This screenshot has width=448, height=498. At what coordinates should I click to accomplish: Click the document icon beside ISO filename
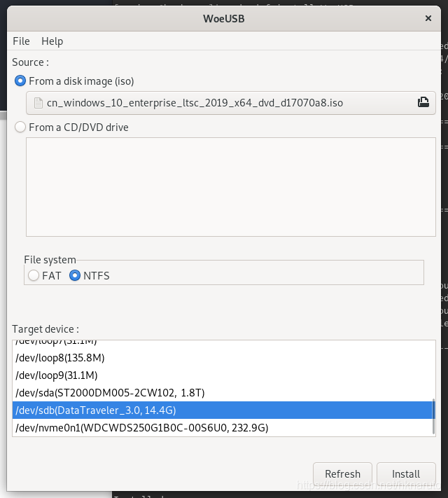coord(38,103)
